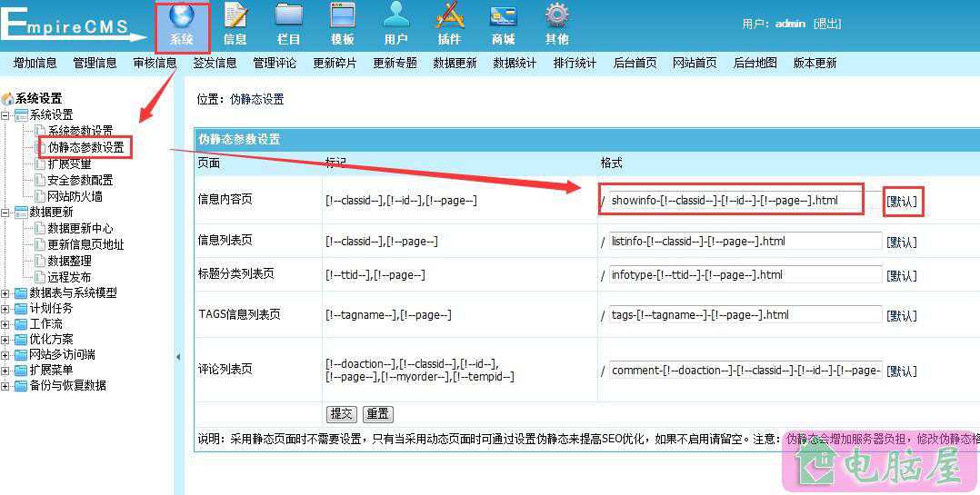Click 默认 link for 标题分类列表页 row

click(x=901, y=276)
